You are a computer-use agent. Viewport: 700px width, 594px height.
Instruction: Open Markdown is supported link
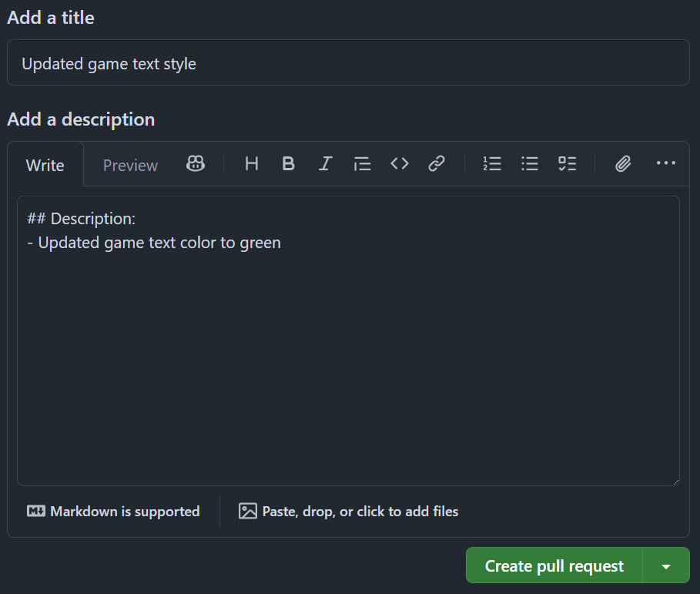pos(113,512)
